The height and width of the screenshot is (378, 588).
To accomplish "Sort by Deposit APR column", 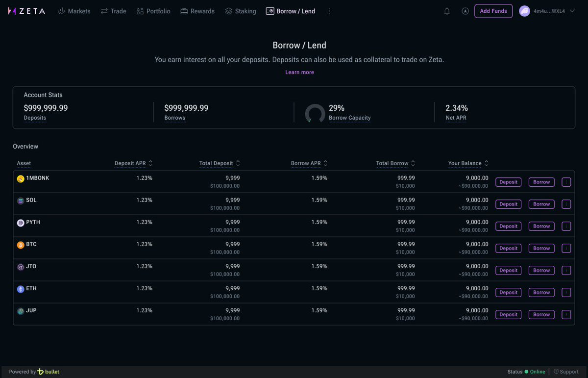I will pos(133,163).
